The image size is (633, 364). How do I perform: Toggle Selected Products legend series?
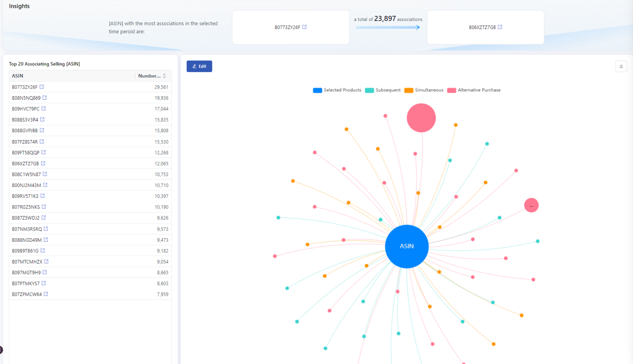pyautogui.click(x=337, y=90)
